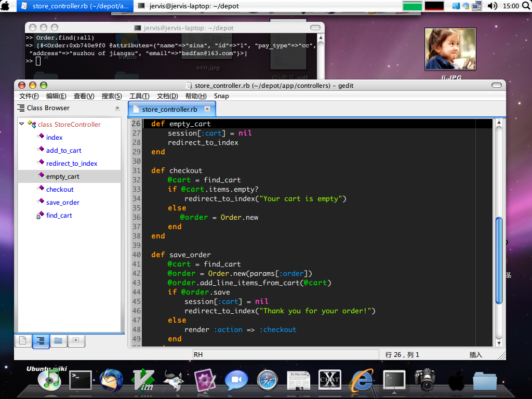
Task: Click the Apple logo in top panel
Action: pyautogui.click(x=5, y=5)
